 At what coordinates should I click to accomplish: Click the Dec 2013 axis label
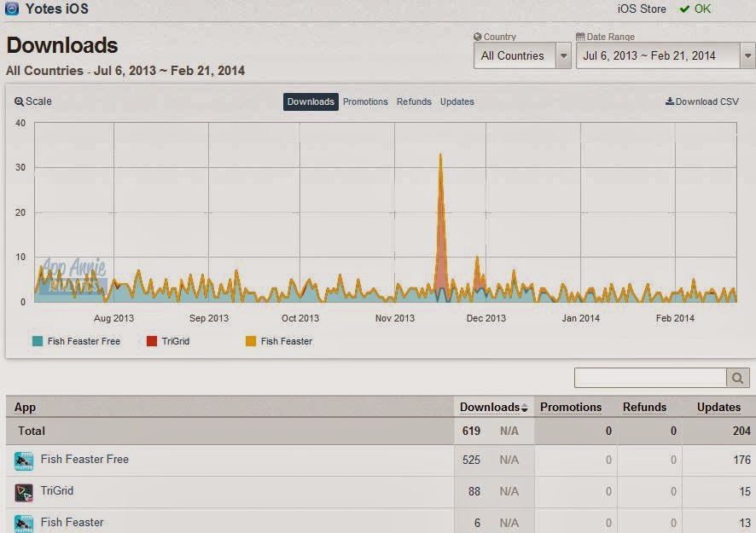point(486,318)
